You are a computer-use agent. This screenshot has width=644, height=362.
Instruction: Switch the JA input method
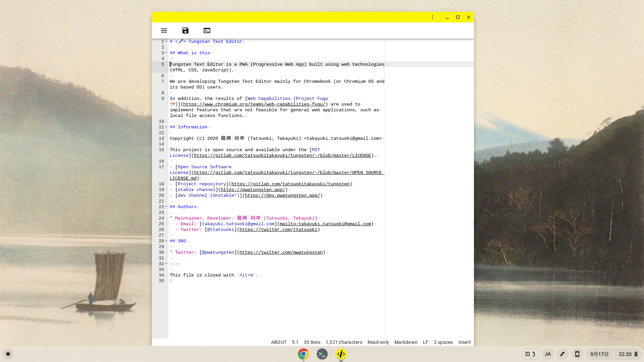click(x=548, y=354)
